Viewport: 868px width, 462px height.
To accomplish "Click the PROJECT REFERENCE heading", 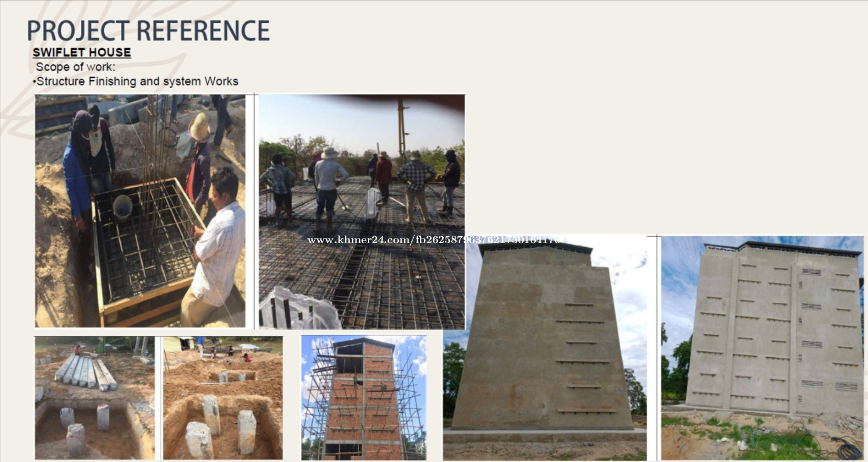I will coord(148,30).
